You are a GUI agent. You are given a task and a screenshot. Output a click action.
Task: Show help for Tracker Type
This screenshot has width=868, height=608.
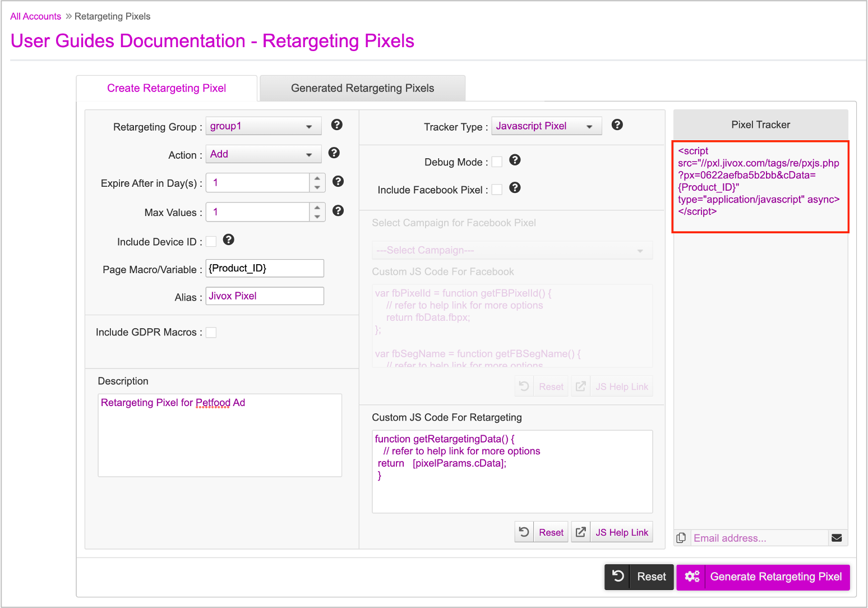pyautogui.click(x=617, y=125)
